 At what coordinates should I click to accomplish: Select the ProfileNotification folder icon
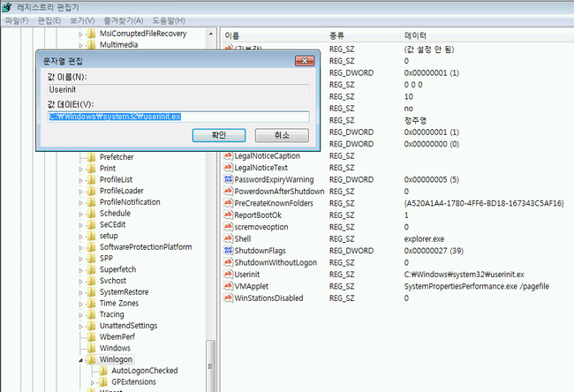tap(92, 202)
